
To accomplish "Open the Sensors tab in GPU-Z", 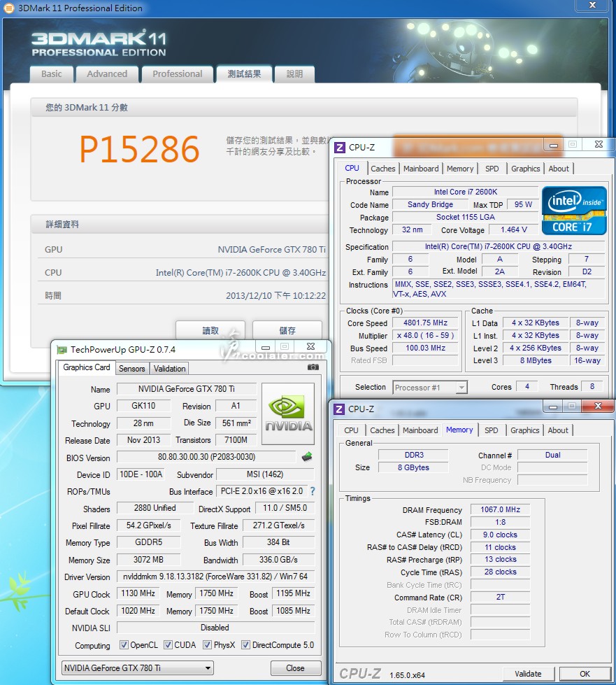I will 132,368.
